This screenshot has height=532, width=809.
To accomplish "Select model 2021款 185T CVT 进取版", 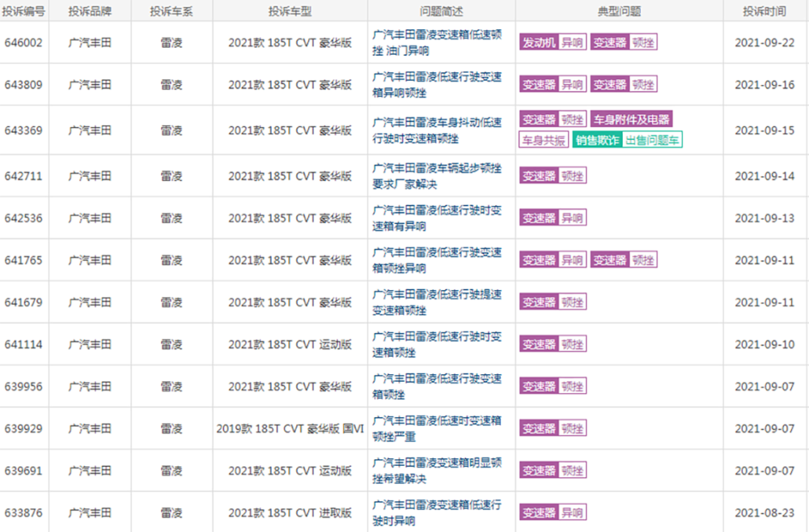I will 290,513.
